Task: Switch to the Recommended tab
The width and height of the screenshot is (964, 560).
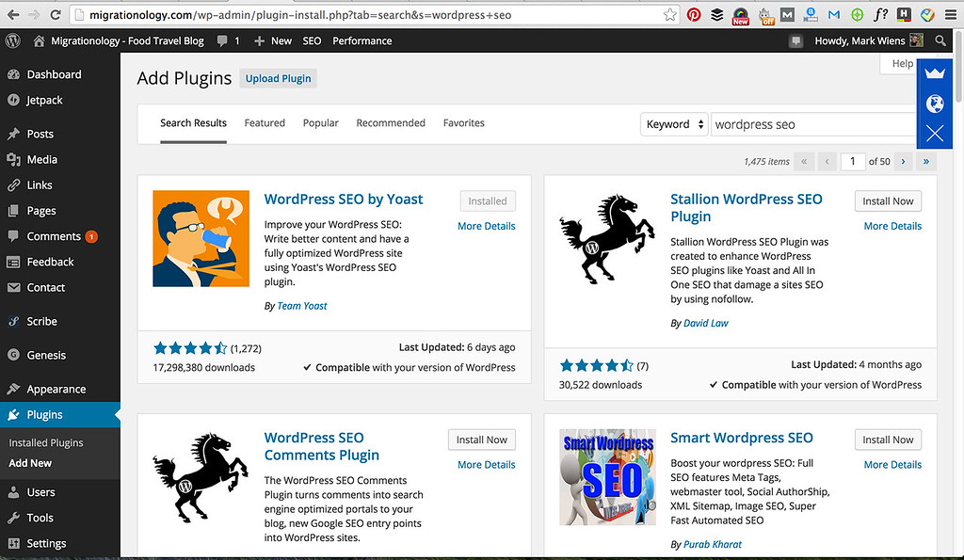Action: 391,123
